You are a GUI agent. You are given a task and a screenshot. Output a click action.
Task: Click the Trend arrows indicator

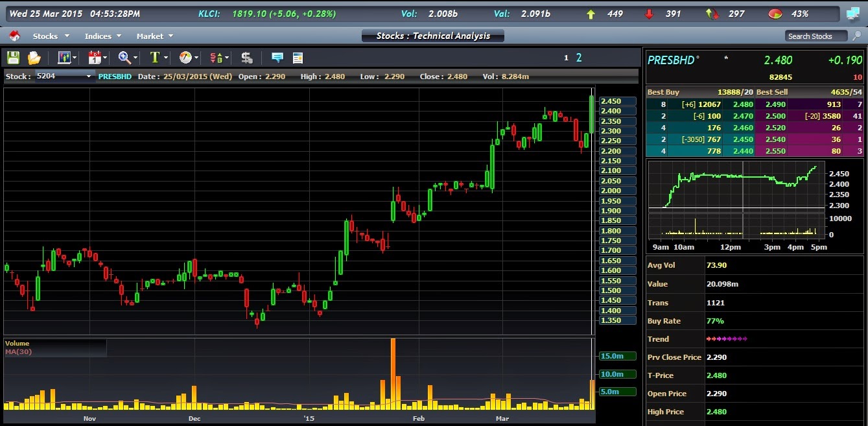[727, 339]
